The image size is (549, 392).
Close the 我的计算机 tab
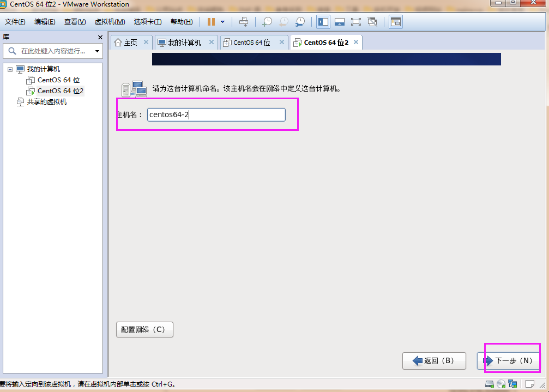[212, 42]
